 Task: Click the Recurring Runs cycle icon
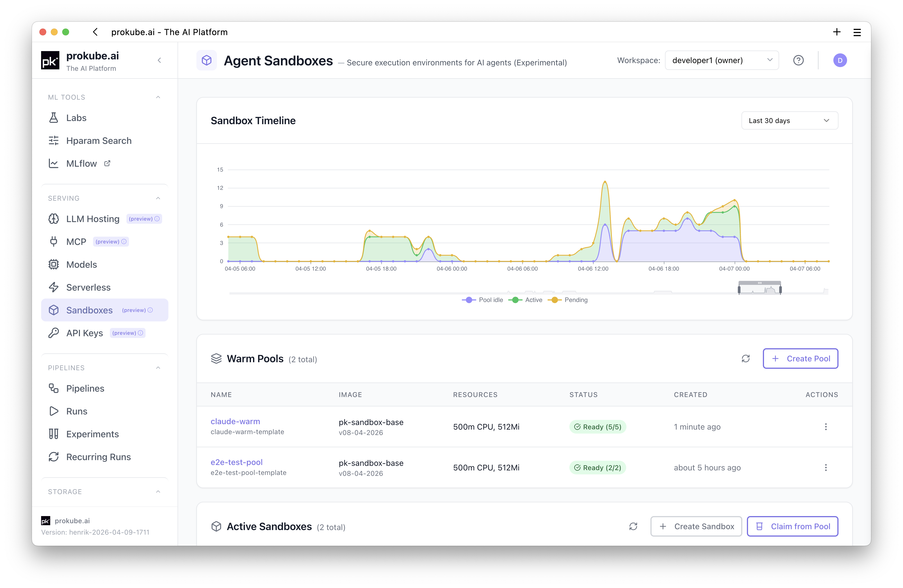[x=53, y=456]
